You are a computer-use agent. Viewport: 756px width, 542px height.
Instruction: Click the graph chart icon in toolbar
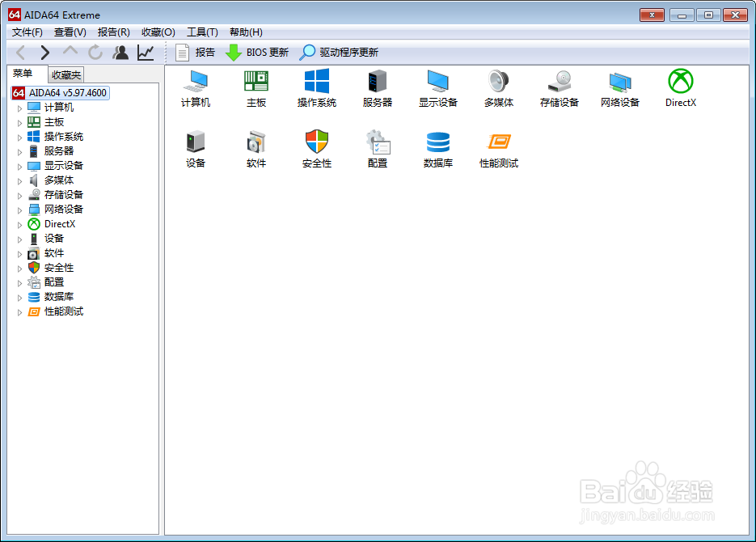click(x=146, y=52)
